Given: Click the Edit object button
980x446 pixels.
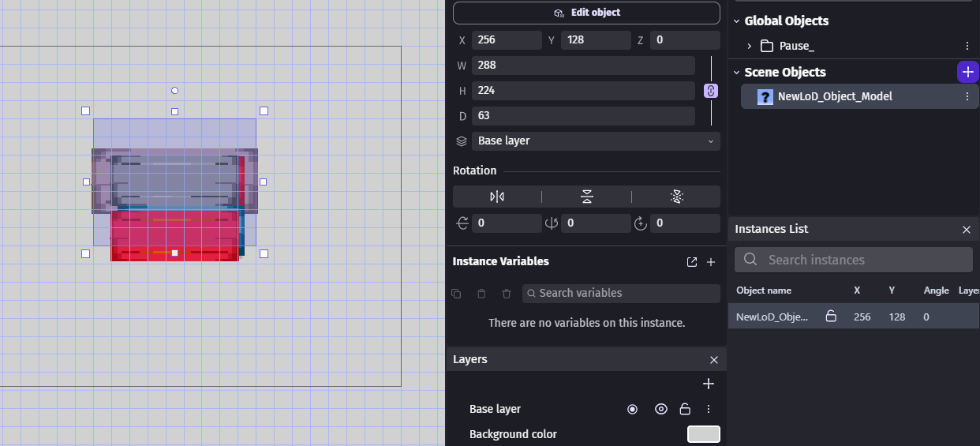Looking at the screenshot, I should click(586, 13).
